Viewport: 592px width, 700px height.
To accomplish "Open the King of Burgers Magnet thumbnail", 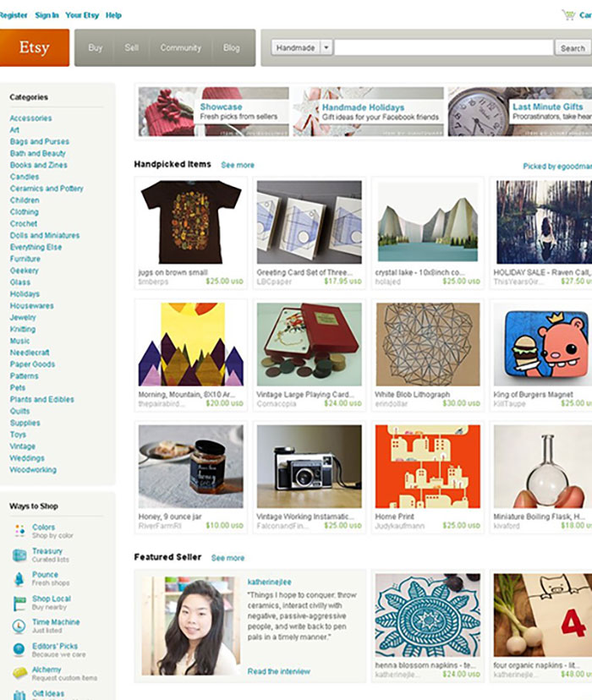I will click(542, 344).
